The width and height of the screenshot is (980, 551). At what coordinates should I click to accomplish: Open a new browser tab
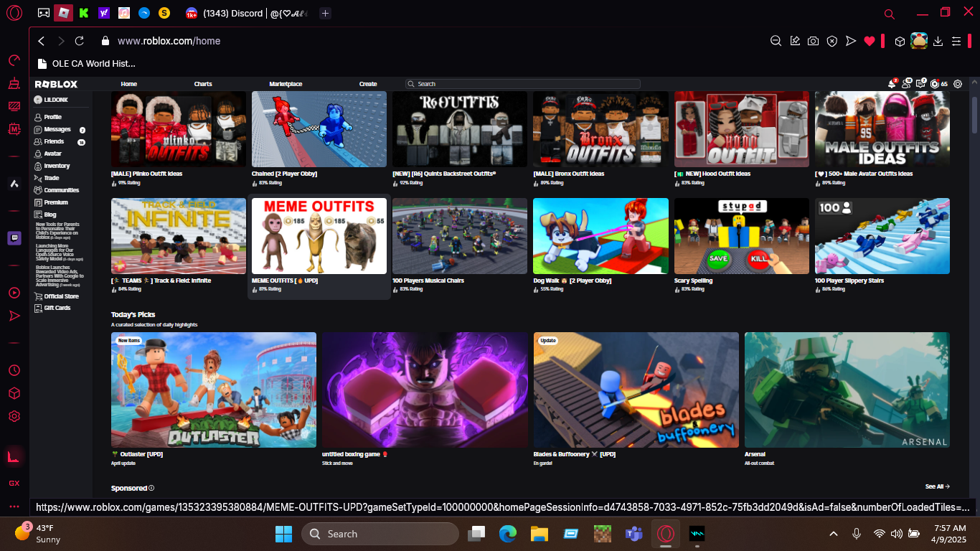point(325,13)
